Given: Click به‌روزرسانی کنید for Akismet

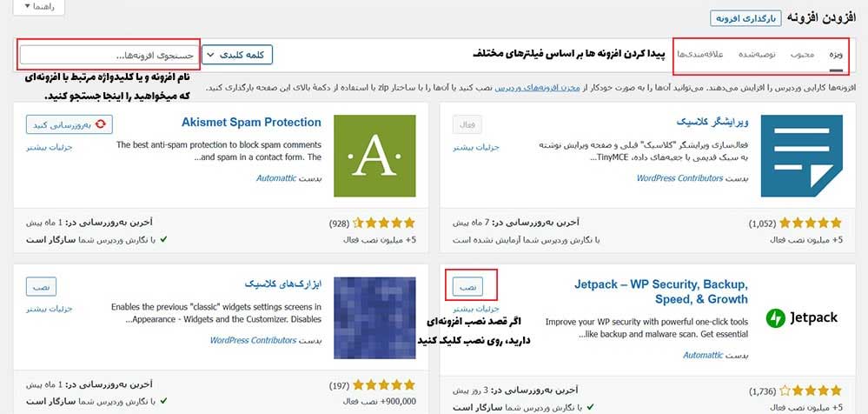Looking at the screenshot, I should tap(70, 124).
